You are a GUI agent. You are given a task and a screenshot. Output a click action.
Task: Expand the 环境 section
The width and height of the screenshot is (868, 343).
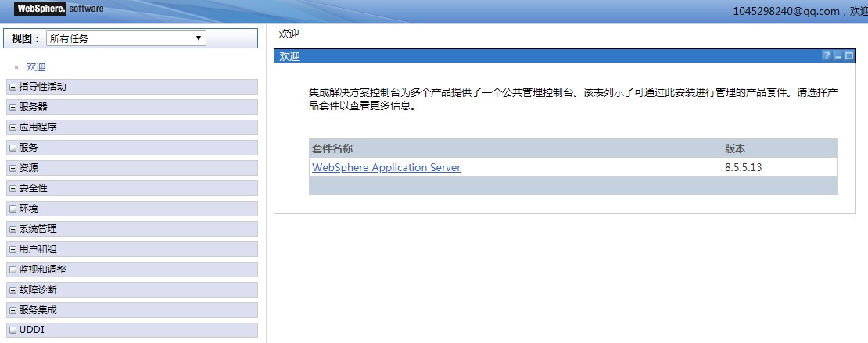click(13, 209)
